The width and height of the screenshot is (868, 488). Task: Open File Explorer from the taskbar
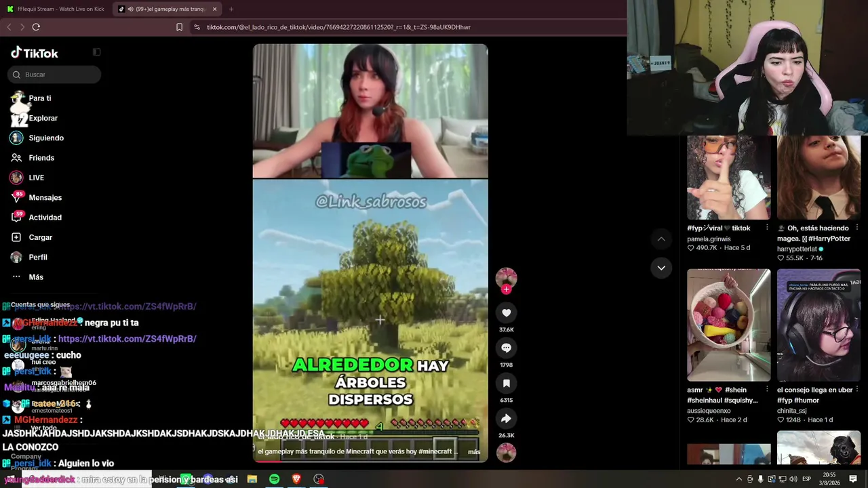(252, 479)
